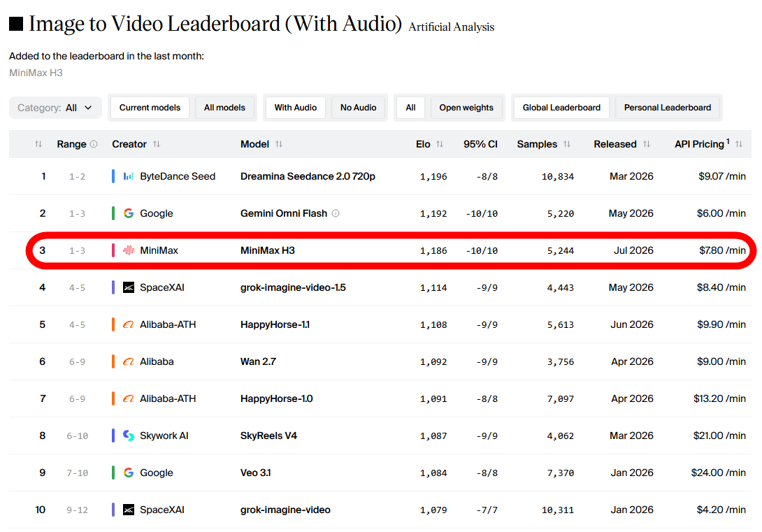Sort by Elo using its arrows icon

click(x=440, y=144)
